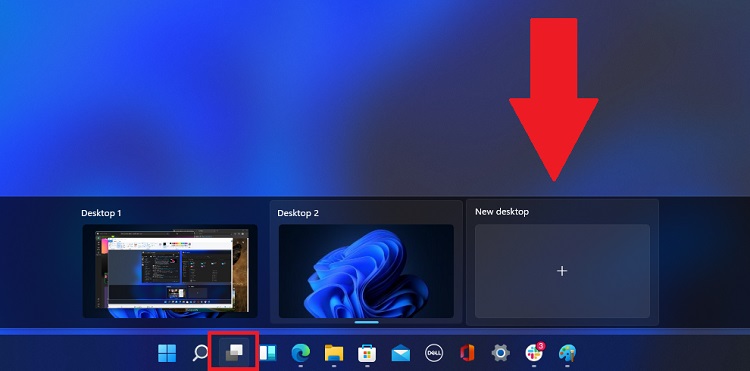The width and height of the screenshot is (750, 371).
Task: Click the Task View taskbar icon
Action: click(234, 354)
